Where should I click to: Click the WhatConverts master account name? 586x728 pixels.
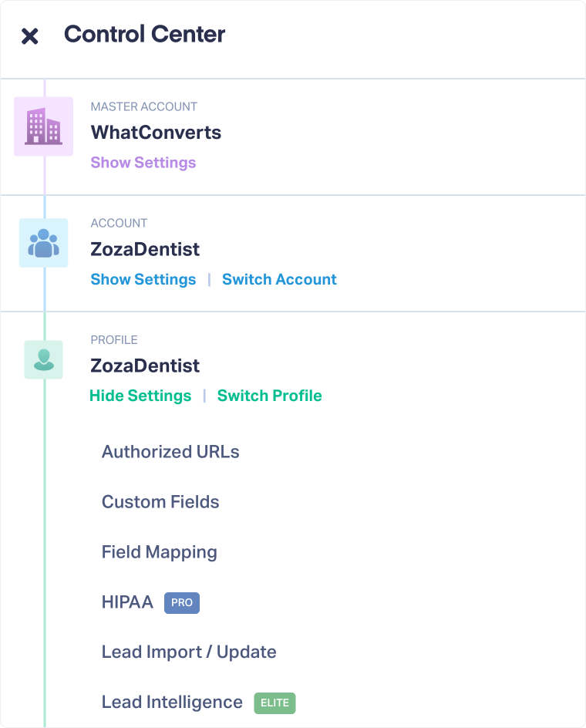(x=156, y=133)
